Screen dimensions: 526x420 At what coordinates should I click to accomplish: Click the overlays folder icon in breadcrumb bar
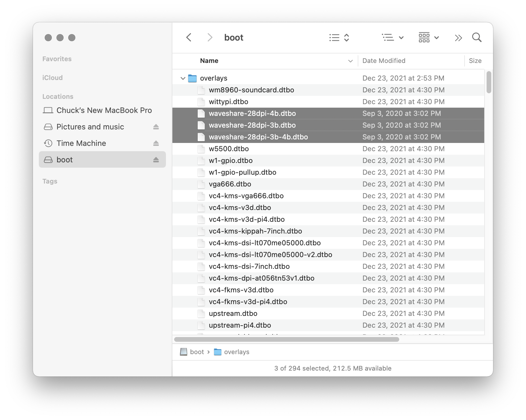coord(217,352)
